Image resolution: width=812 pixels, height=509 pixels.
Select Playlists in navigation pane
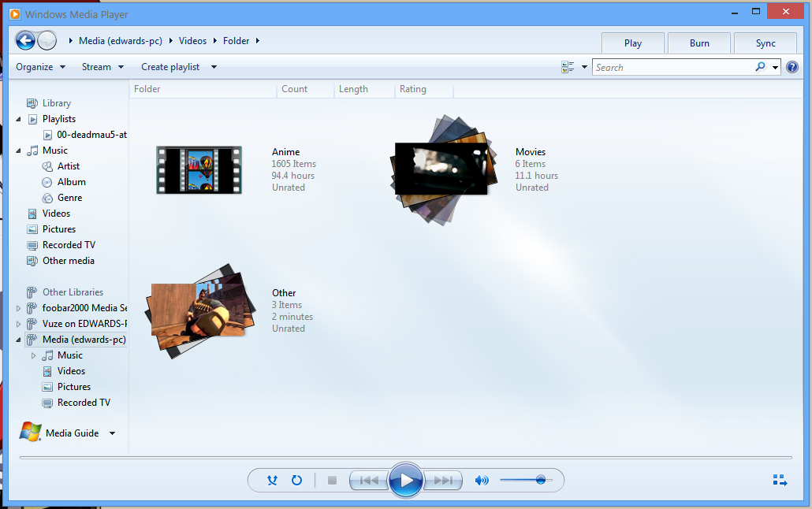point(59,119)
